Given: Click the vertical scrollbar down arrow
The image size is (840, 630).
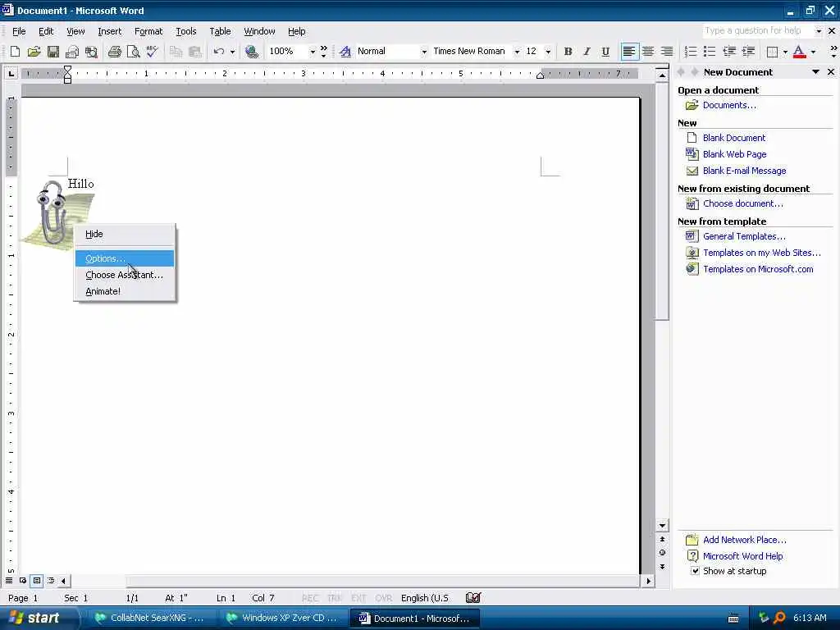Looking at the screenshot, I should tap(662, 526).
